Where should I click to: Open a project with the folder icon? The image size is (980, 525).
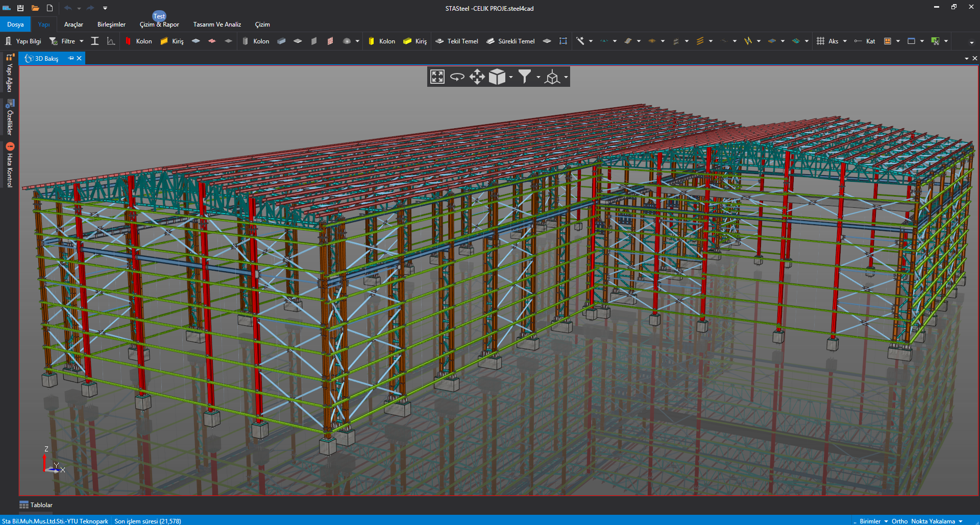tap(35, 8)
